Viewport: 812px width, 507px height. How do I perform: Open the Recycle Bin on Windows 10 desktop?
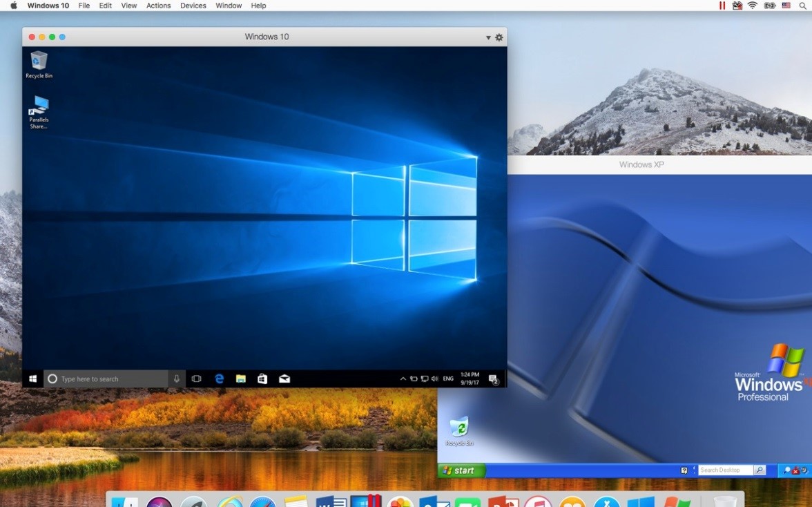[x=39, y=64]
